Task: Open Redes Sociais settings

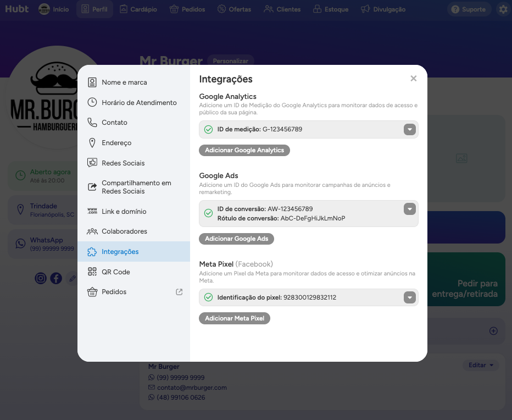Action: click(134, 163)
